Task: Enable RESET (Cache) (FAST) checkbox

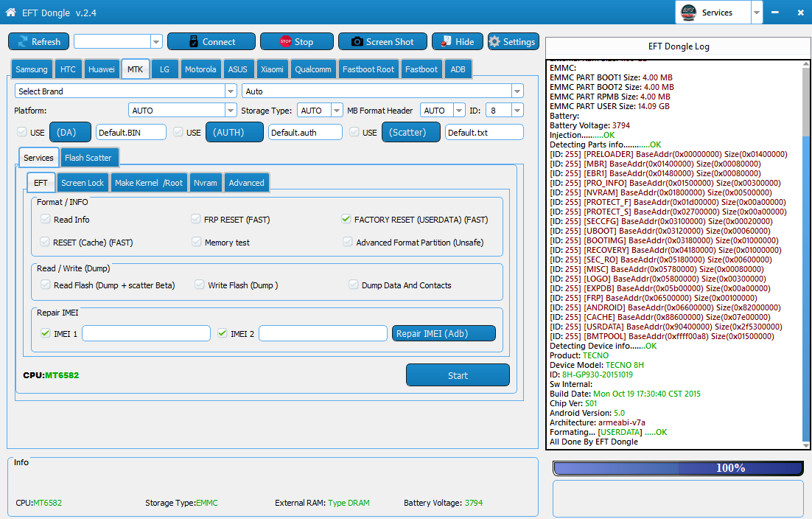Action: (x=45, y=242)
